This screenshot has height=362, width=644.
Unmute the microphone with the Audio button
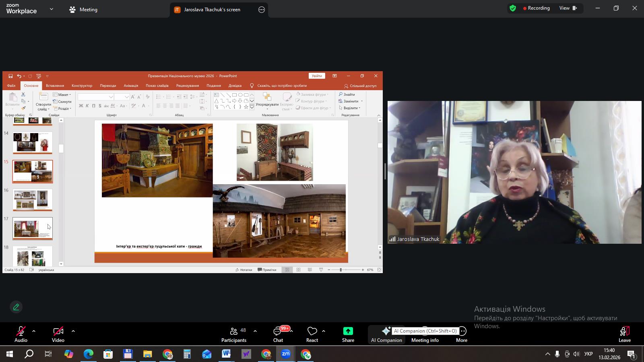coord(21,334)
